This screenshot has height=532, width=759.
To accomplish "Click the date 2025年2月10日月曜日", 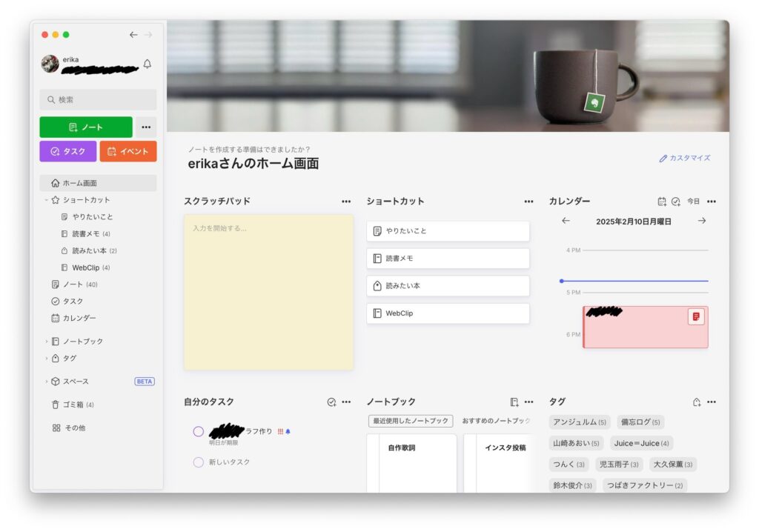I will pyautogui.click(x=634, y=222).
